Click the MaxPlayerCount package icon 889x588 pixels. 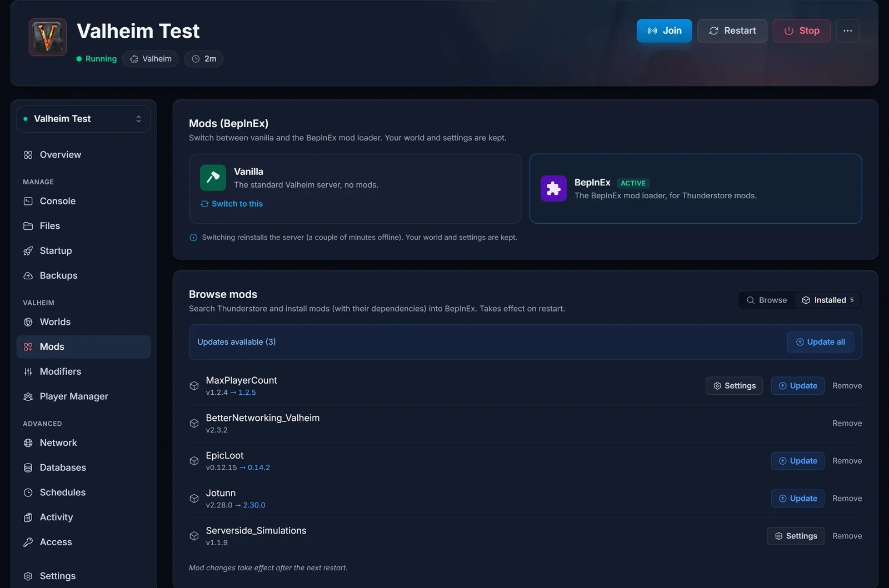(194, 386)
